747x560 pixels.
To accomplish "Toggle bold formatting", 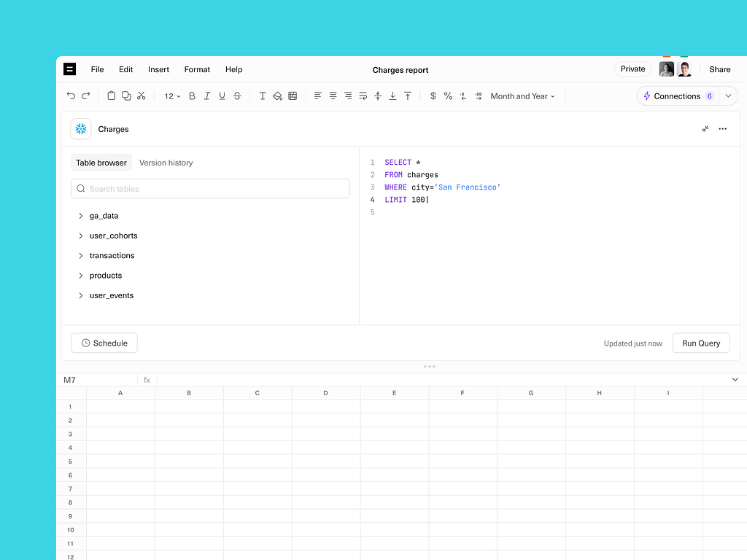I will pos(191,96).
